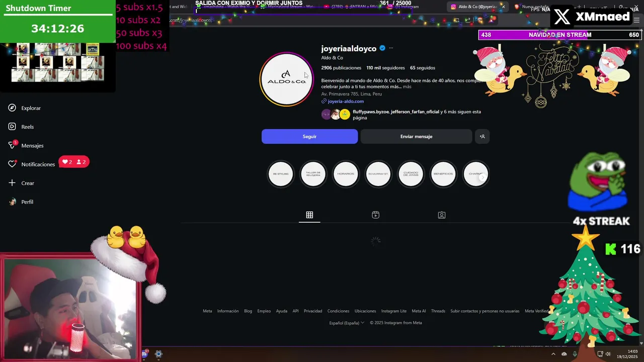Screen dimensions: 644x362
Task: Open the three-dot options beside username
Action: [x=391, y=48]
